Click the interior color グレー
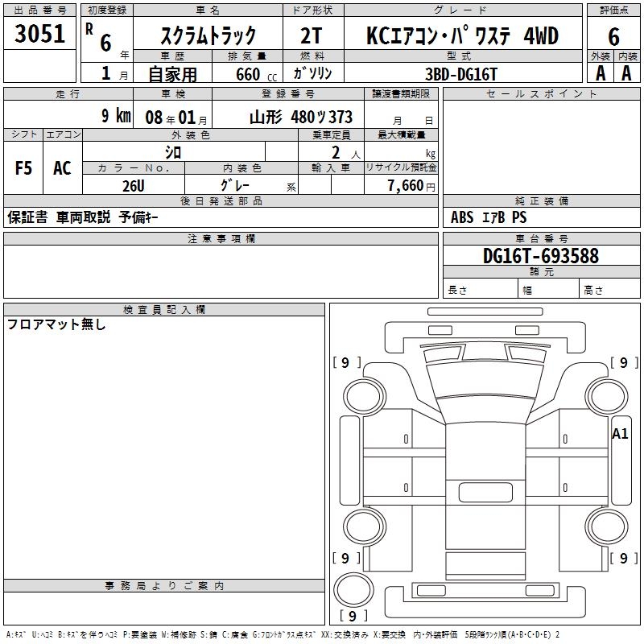 point(235,185)
